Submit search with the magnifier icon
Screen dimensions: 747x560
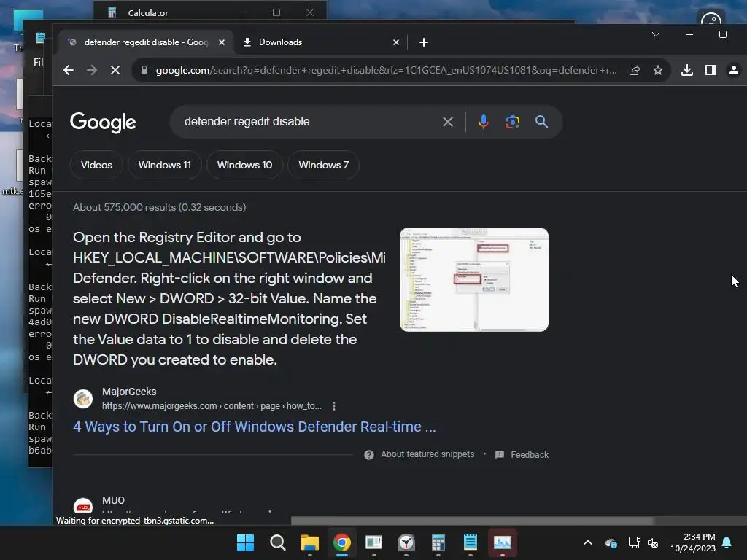[x=541, y=122]
